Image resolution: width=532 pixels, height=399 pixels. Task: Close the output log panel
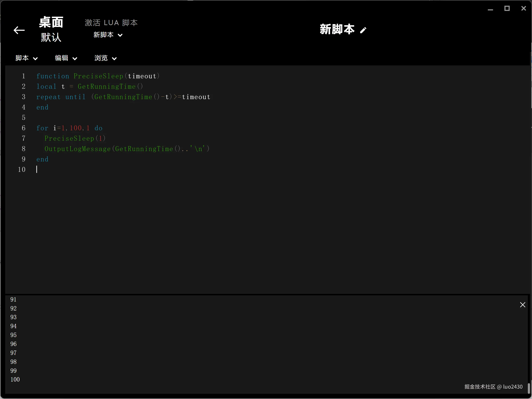tap(522, 305)
